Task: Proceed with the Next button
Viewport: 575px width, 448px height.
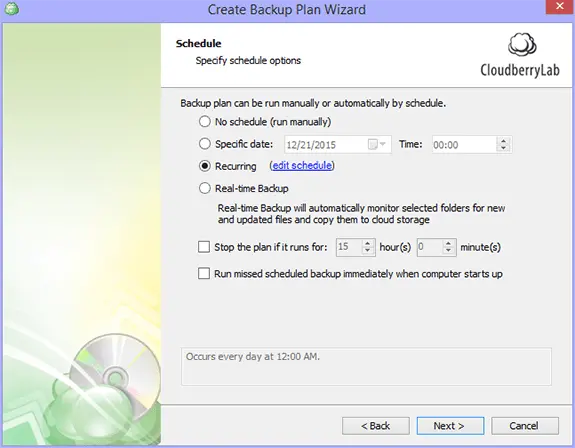Action: click(450, 426)
